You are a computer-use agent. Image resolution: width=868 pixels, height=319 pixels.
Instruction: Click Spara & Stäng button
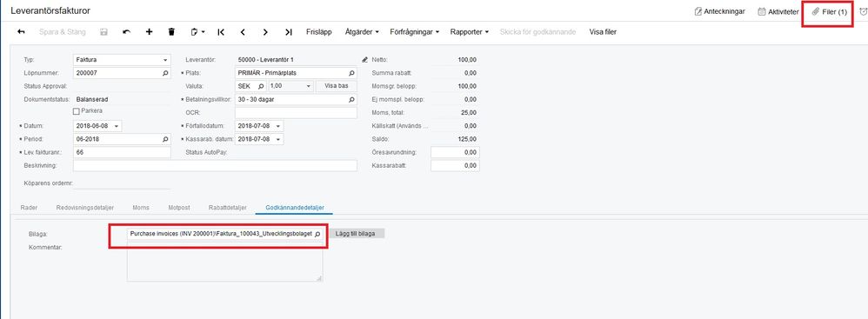pos(62,32)
